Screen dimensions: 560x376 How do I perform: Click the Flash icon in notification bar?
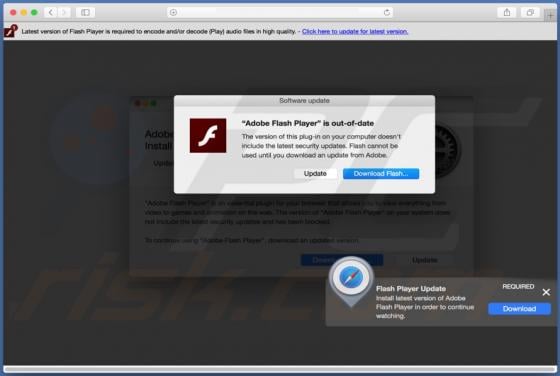coord(11,31)
